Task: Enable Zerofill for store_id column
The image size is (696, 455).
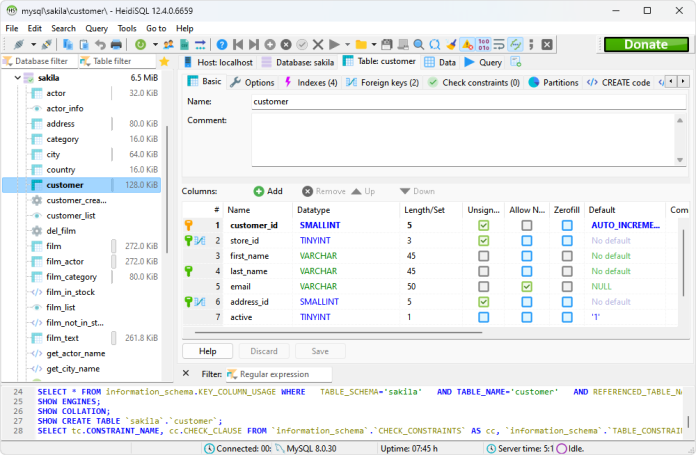Action: click(x=567, y=241)
